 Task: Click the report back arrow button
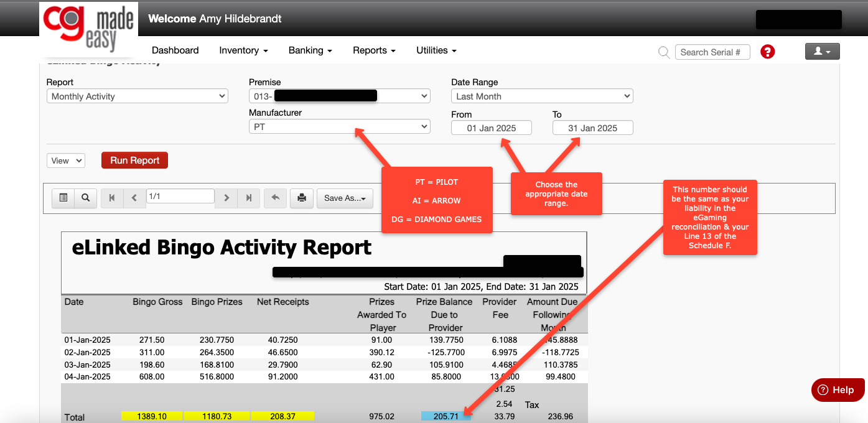(x=275, y=198)
